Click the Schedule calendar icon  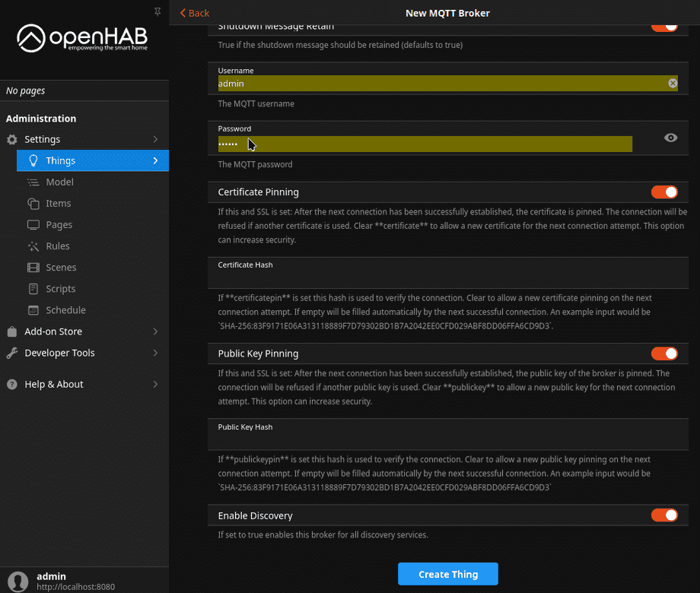33,309
